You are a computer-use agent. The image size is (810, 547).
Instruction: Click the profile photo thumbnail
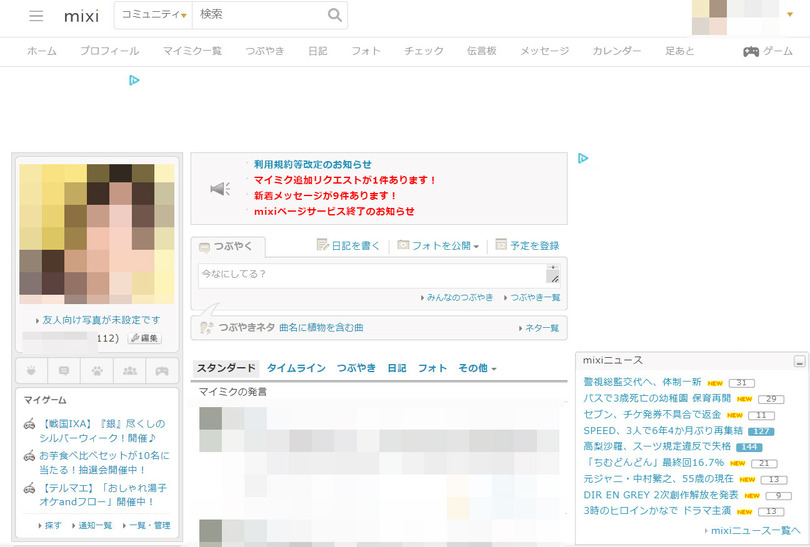[97, 234]
